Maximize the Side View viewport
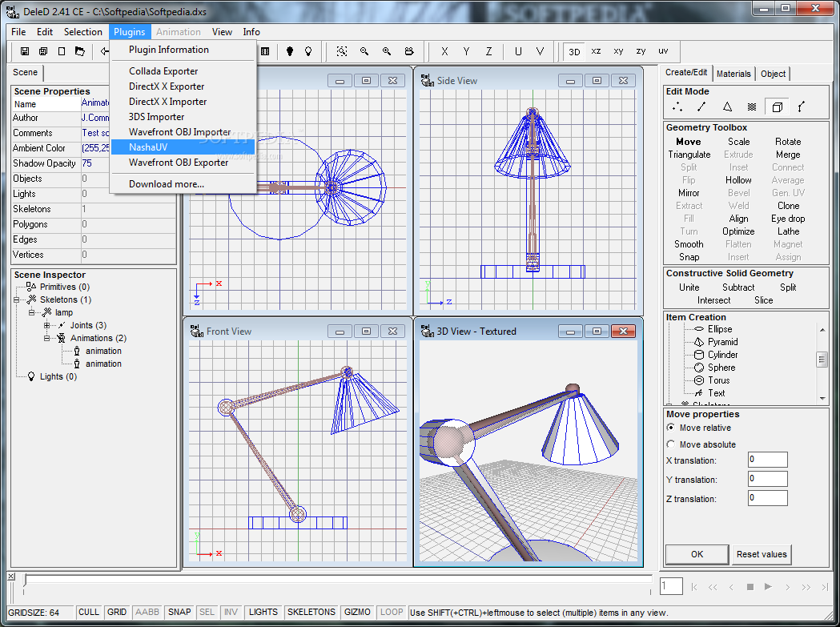Image resolution: width=840 pixels, height=627 pixels. [x=597, y=80]
